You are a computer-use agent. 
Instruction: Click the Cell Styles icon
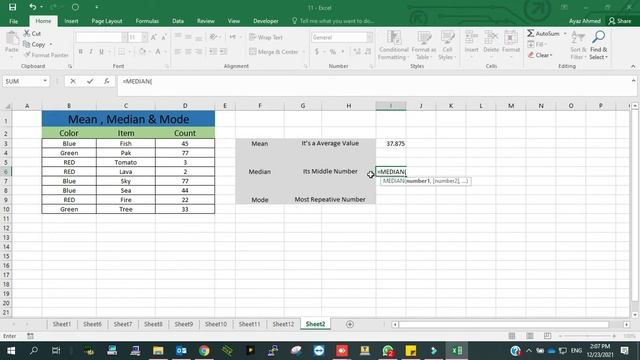[447, 38]
